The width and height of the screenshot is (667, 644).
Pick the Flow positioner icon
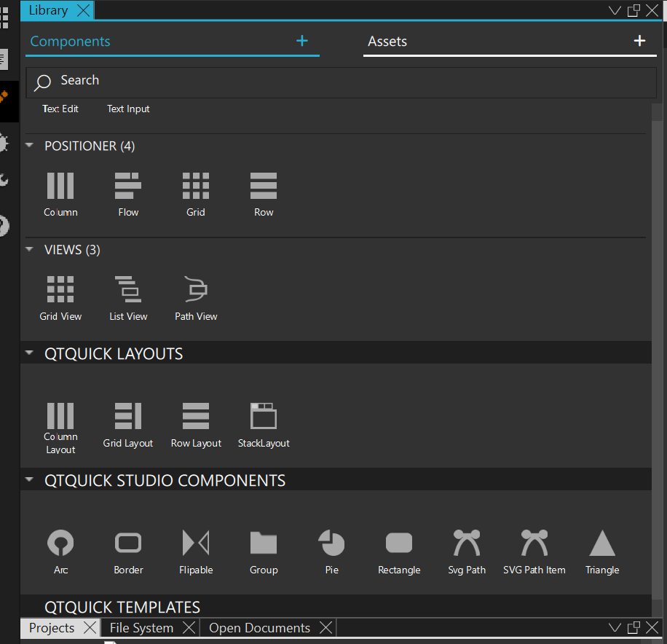128,186
